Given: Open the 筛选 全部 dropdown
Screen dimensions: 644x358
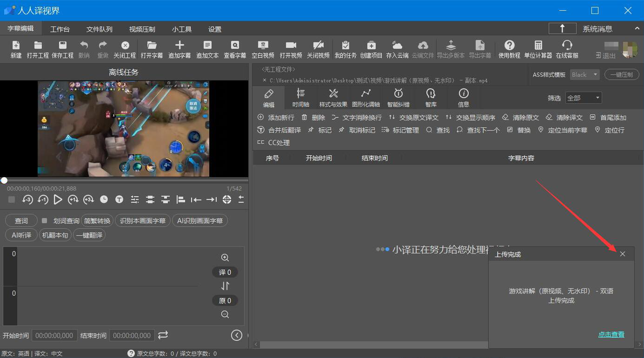Looking at the screenshot, I should tap(584, 98).
